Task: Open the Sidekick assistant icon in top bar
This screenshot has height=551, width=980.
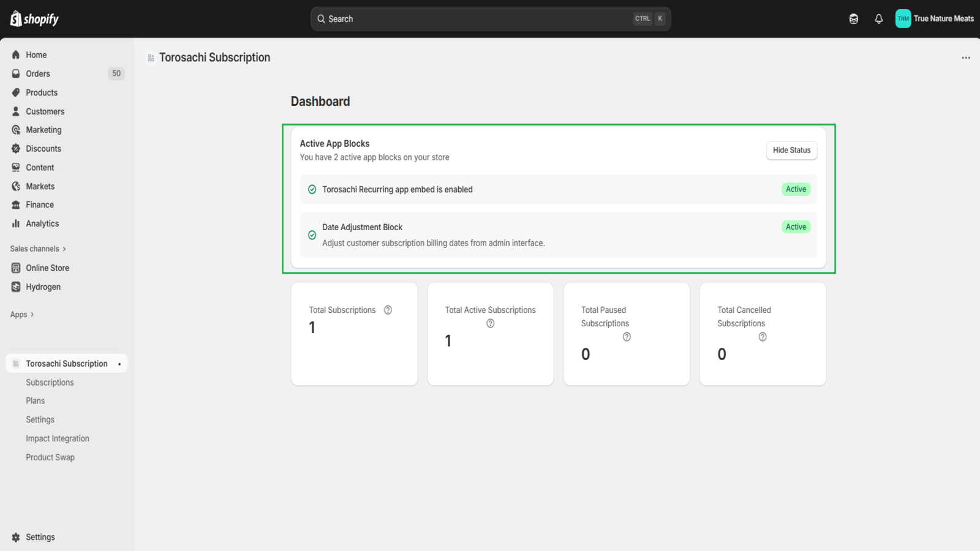Action: click(854, 19)
